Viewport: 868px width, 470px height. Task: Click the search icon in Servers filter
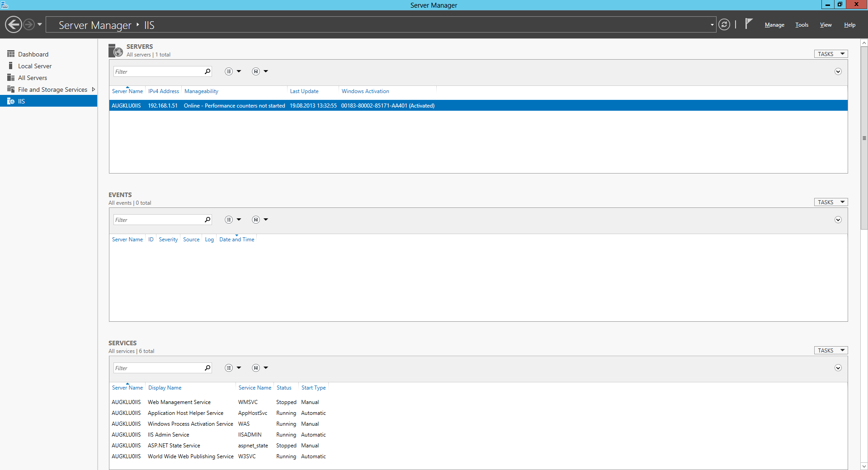tap(208, 71)
